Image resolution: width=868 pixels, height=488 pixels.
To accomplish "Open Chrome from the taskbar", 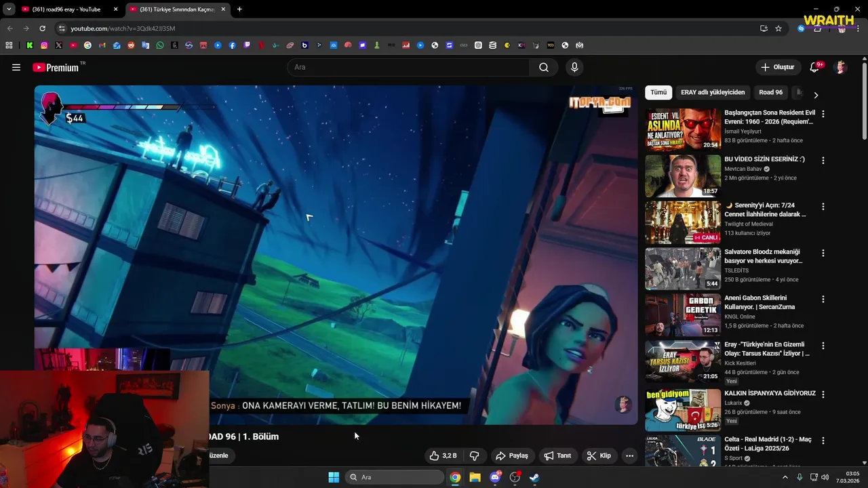I will [x=455, y=477].
